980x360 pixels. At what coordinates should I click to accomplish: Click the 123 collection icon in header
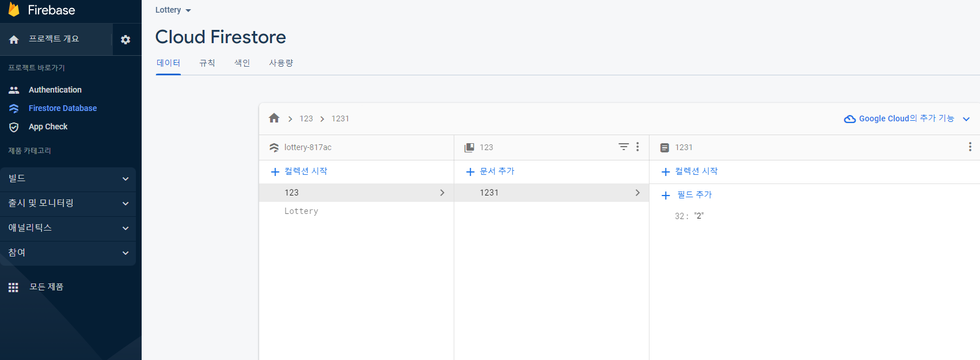[469, 148]
